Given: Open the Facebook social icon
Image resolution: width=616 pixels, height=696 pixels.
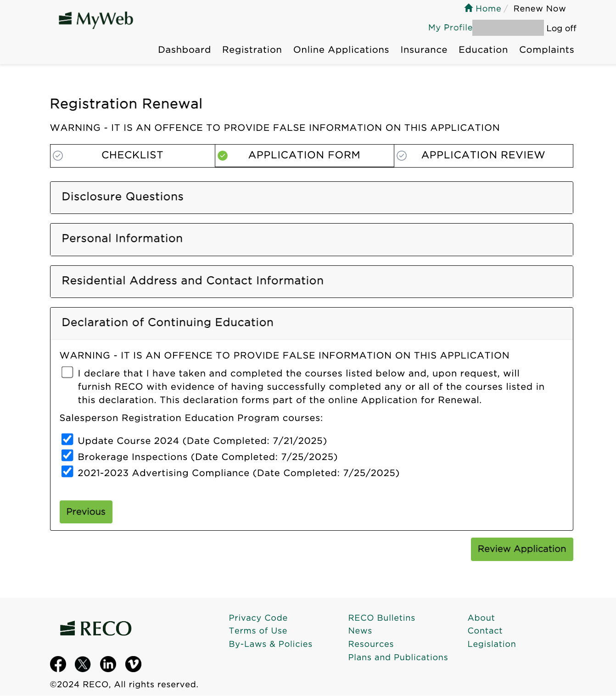Looking at the screenshot, I should [x=58, y=664].
